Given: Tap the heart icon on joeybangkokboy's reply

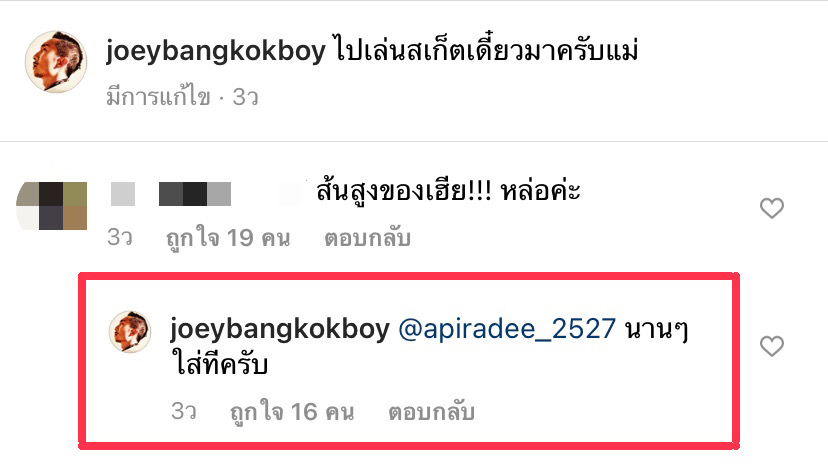Looking at the screenshot, I should (x=771, y=346).
